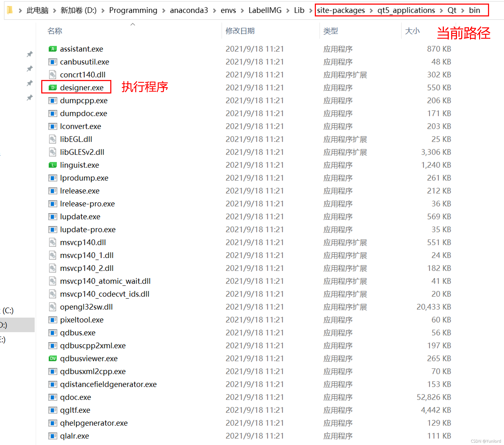Image resolution: width=504 pixels, height=445 pixels.
Task: Click the canbusutil.exe program icon
Action: coord(53,62)
